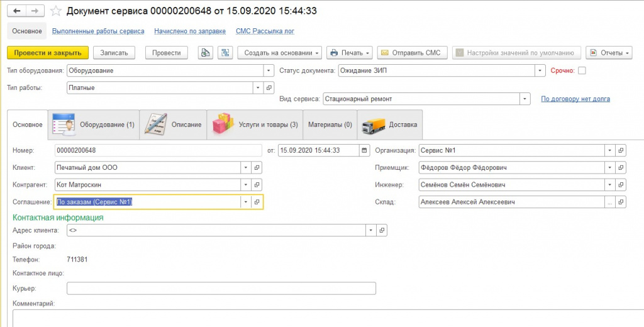The width and height of the screenshot is (644, 327).
Task: Open the Организация record with square icon
Action: 621,150
